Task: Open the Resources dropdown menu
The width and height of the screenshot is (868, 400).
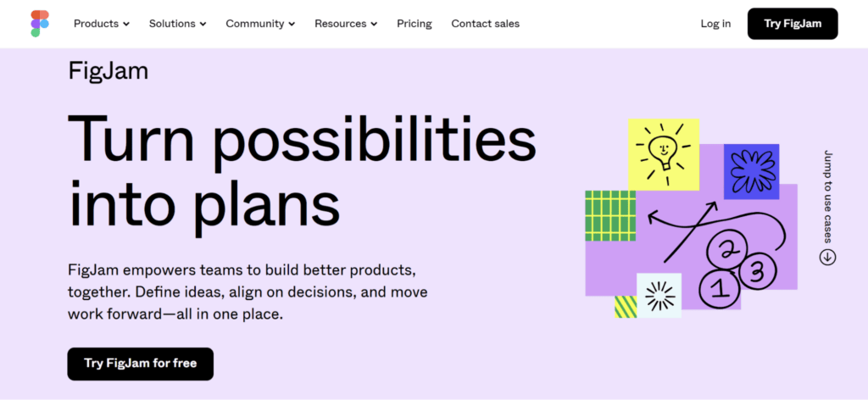Action: click(346, 24)
